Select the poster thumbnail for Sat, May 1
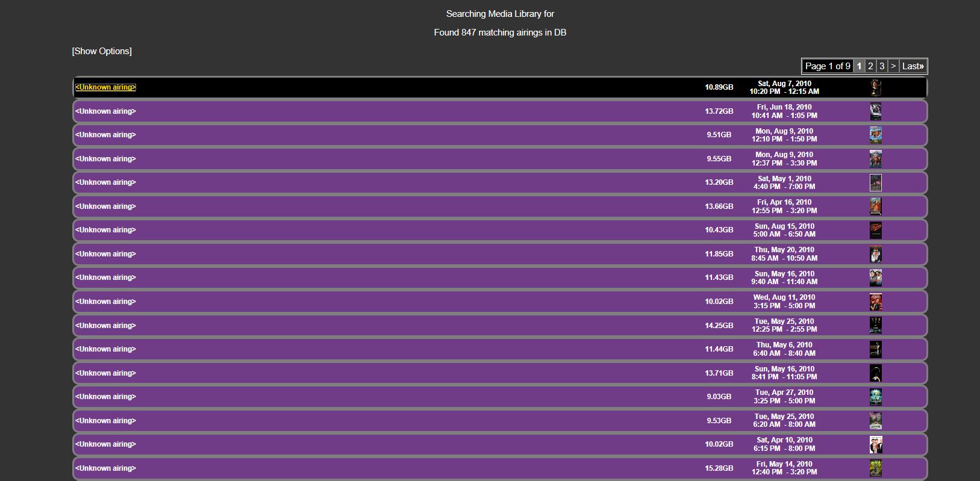This screenshot has height=481, width=980. tap(876, 182)
